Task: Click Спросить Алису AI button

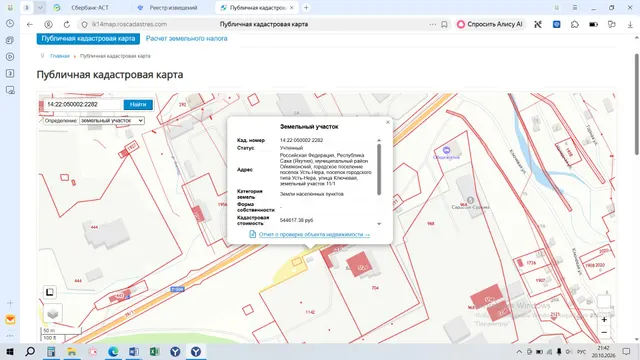Action: (x=490, y=24)
